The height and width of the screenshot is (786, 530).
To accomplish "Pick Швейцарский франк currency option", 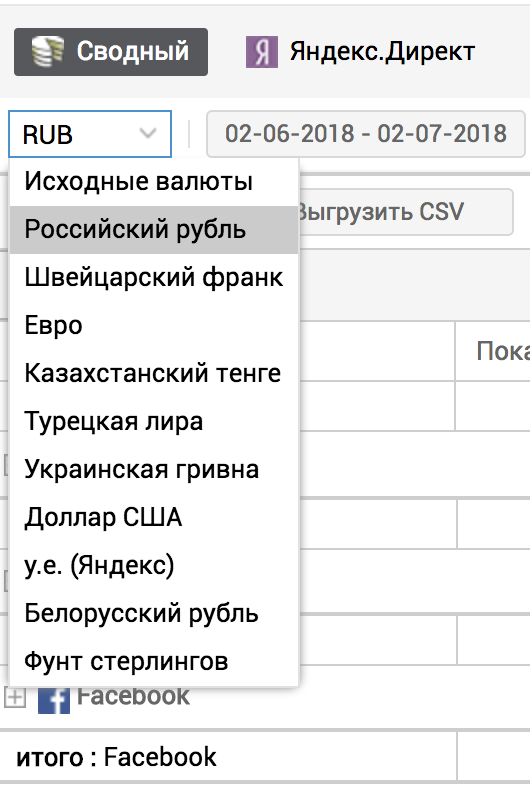I will pyautogui.click(x=154, y=277).
